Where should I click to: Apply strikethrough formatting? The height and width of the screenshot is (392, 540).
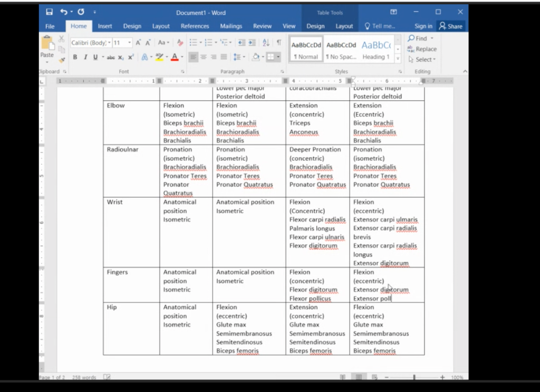111,58
